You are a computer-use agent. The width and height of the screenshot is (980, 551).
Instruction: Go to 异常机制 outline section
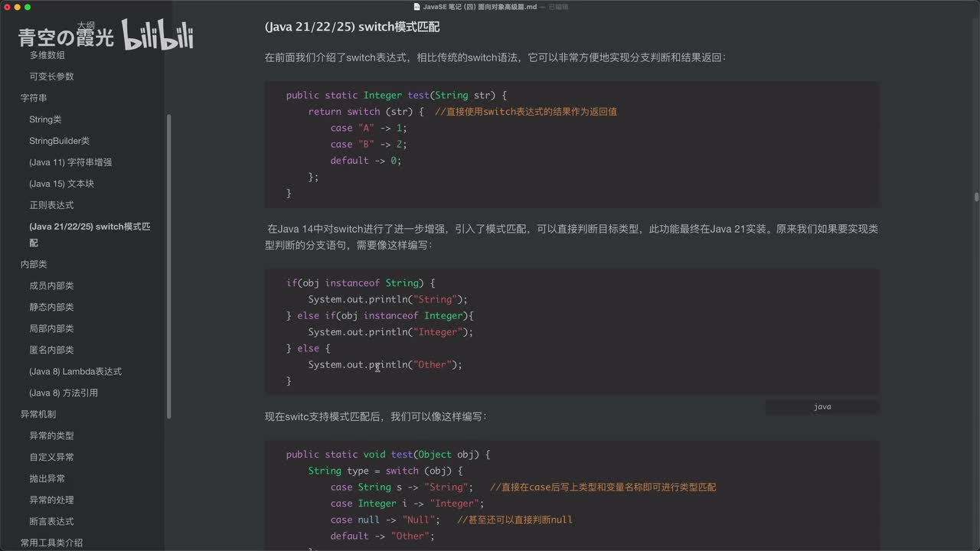tap(38, 414)
